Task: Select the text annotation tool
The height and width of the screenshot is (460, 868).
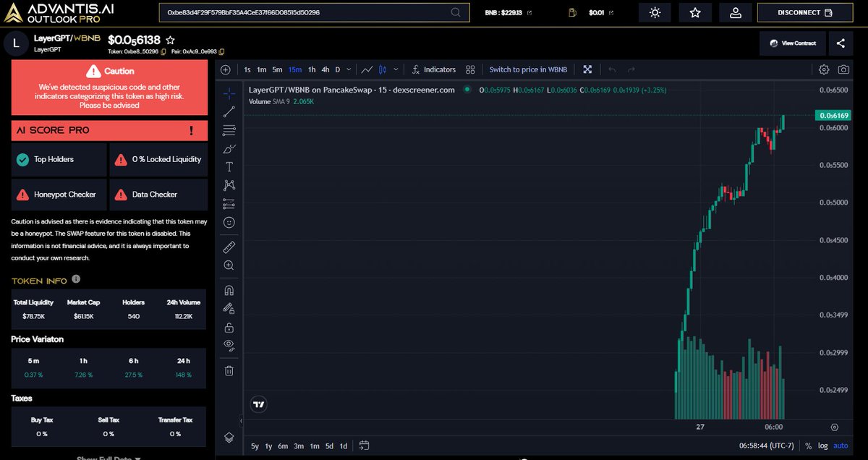Action: point(229,167)
